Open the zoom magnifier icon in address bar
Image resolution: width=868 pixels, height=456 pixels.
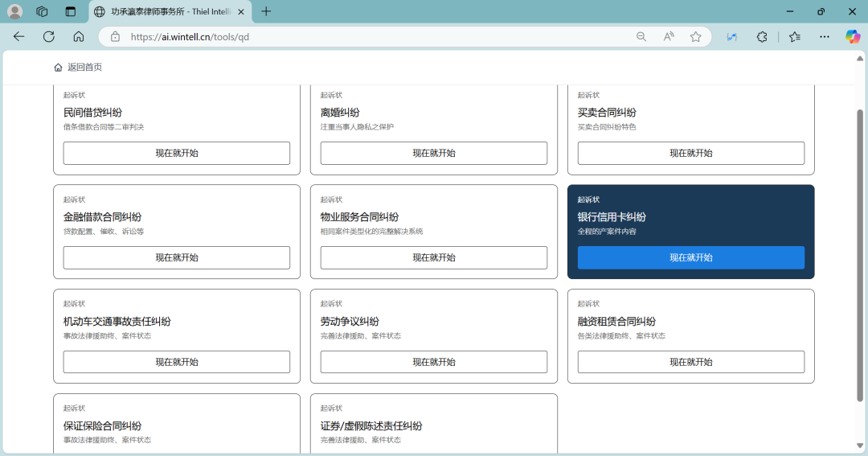pos(641,36)
